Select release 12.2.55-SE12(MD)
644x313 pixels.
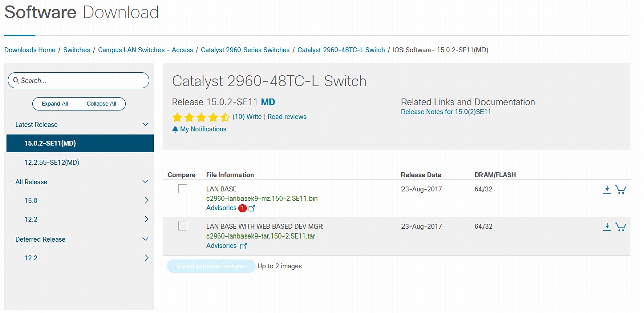52,163
